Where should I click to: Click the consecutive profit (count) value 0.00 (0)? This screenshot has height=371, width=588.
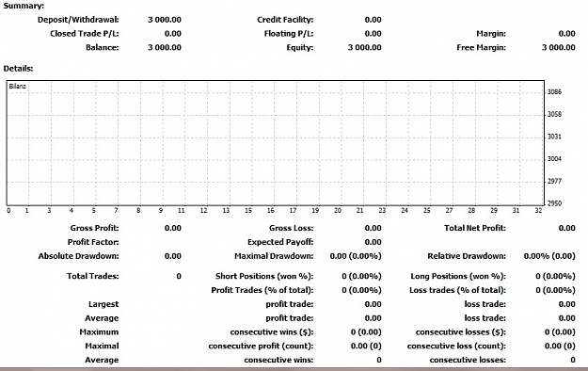click(x=366, y=347)
